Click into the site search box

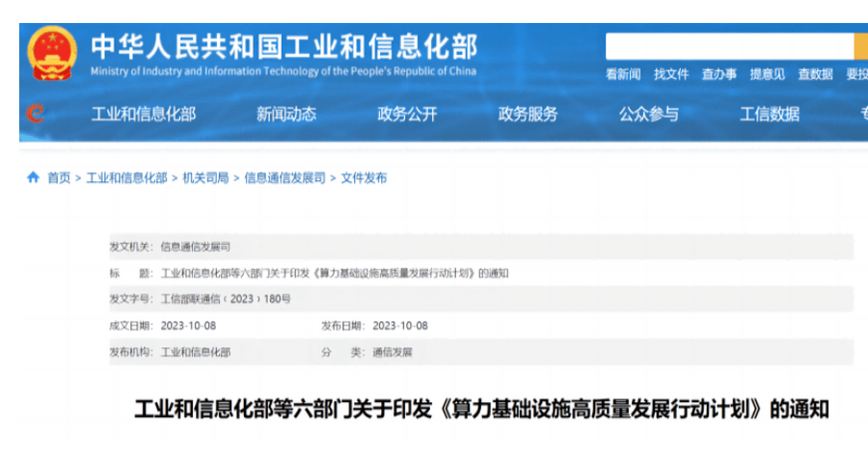[729, 46]
